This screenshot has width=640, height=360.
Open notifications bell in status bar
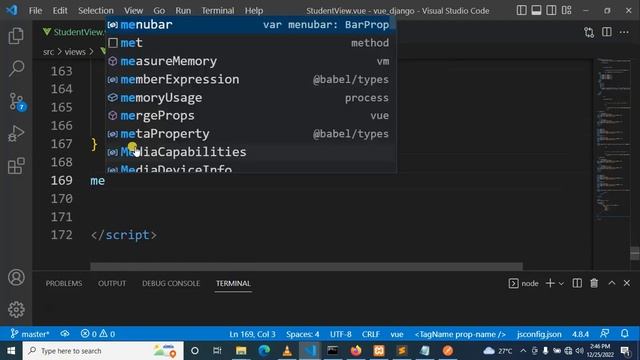(x=624, y=334)
